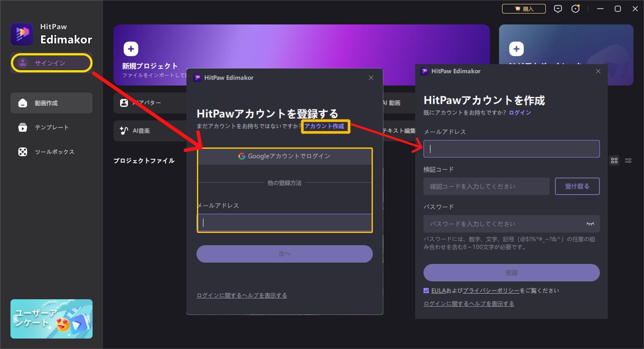Click the アカウント作成 link
Image resolution: width=644 pixels, height=349 pixels.
coord(325,127)
